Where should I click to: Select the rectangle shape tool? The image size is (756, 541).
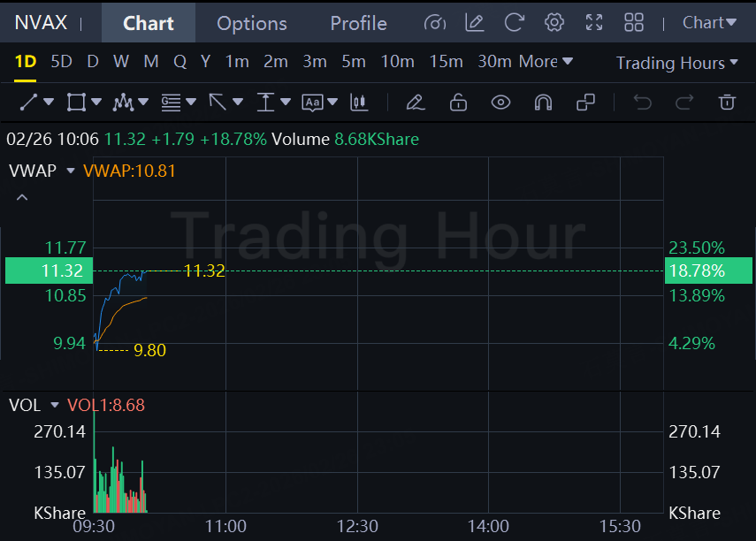pos(76,103)
